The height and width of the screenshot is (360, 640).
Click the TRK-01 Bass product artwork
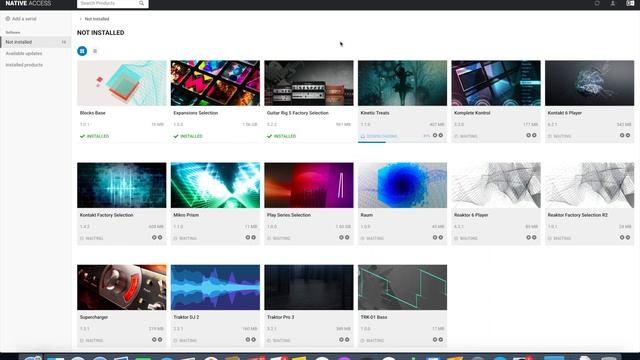[x=402, y=287]
